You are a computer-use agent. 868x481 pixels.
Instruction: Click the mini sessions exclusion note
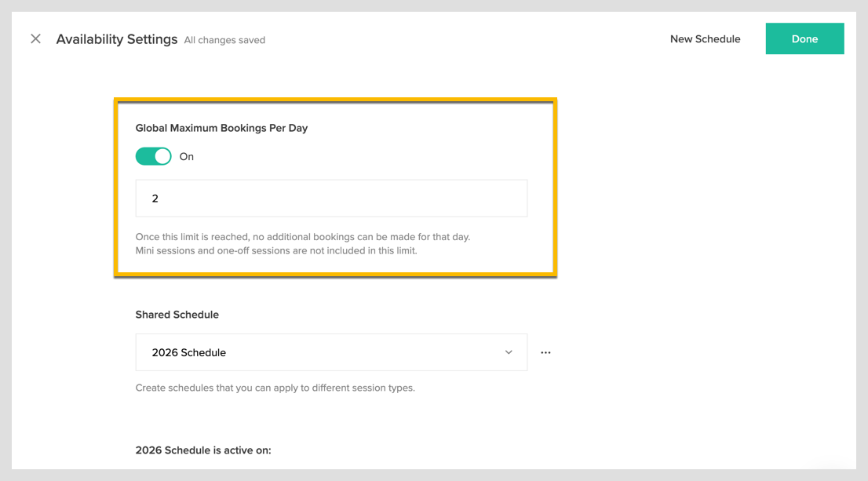click(x=276, y=250)
